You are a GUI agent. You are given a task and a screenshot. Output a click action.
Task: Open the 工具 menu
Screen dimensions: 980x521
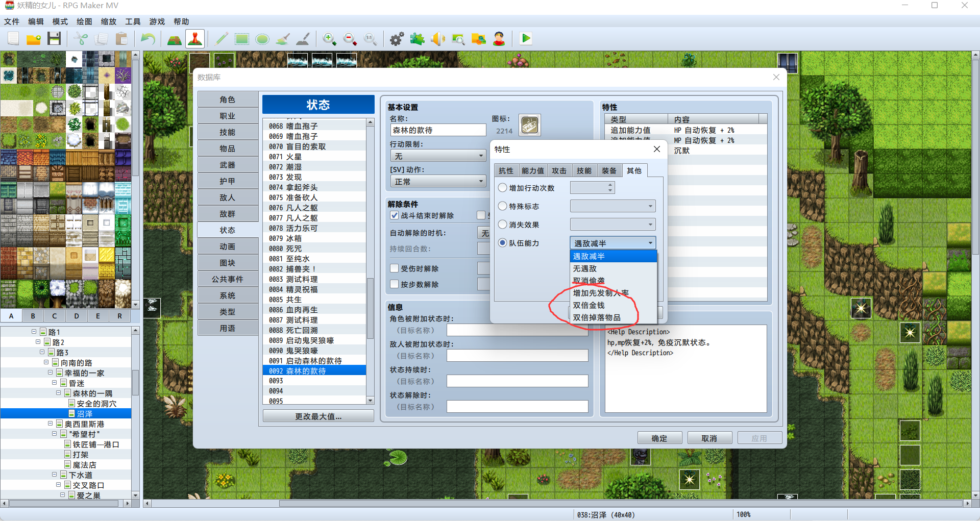pos(133,21)
